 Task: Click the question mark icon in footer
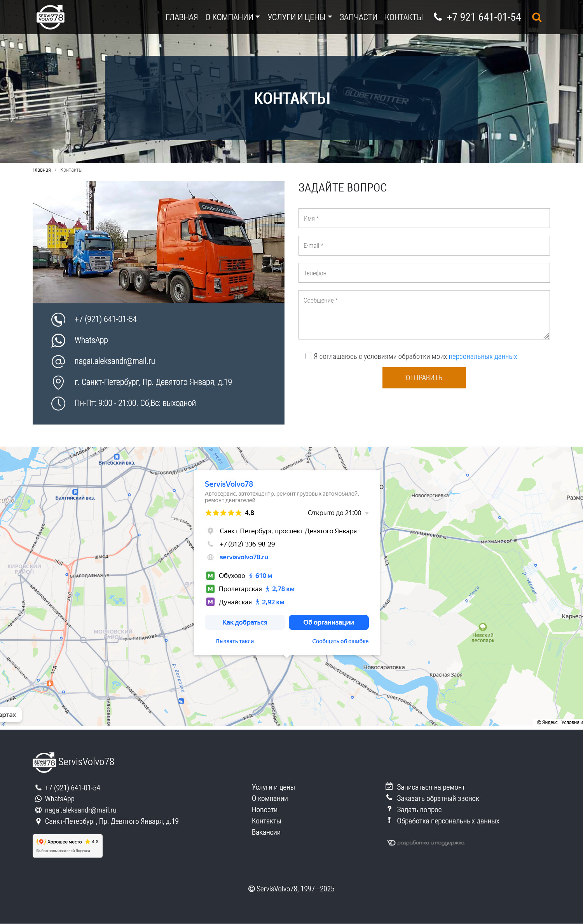coord(389,809)
